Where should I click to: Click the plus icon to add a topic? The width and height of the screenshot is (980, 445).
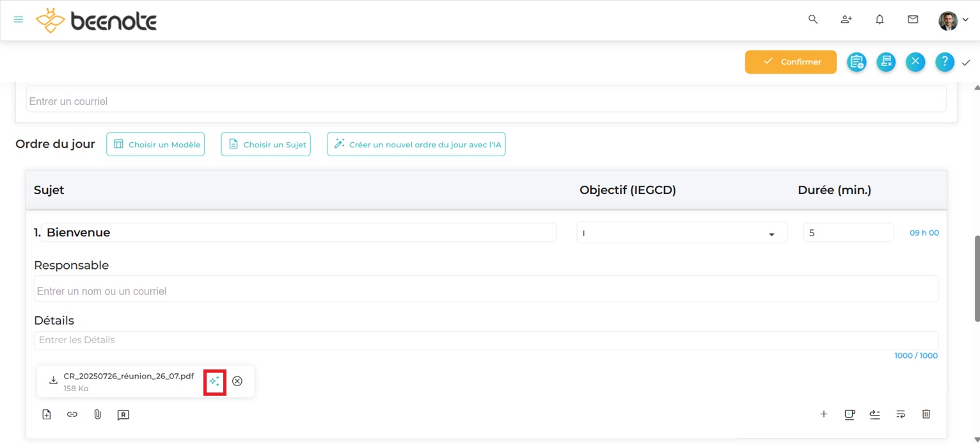point(824,414)
